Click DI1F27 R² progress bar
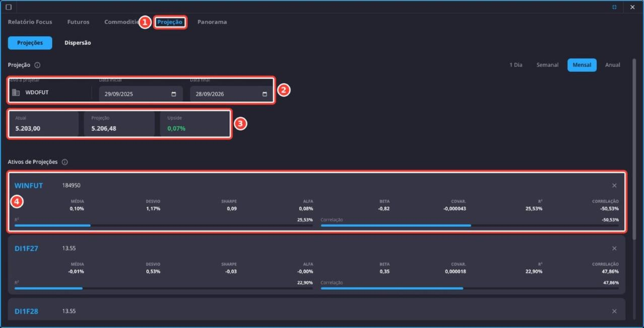644x328 pixels. point(164,289)
